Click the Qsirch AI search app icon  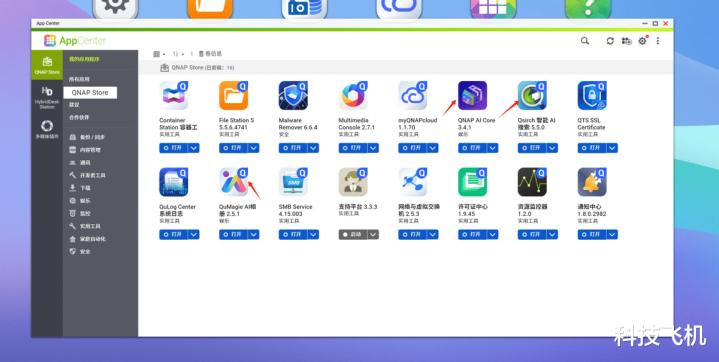[532, 95]
